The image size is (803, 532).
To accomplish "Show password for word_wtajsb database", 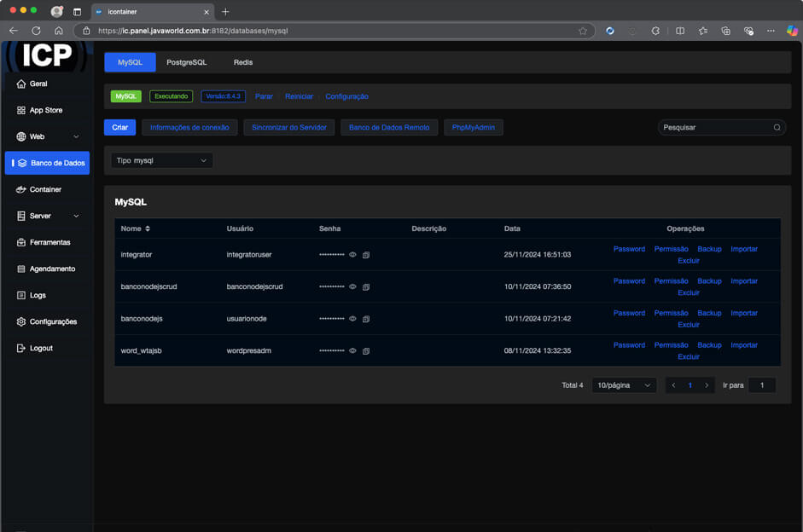I will pos(352,350).
